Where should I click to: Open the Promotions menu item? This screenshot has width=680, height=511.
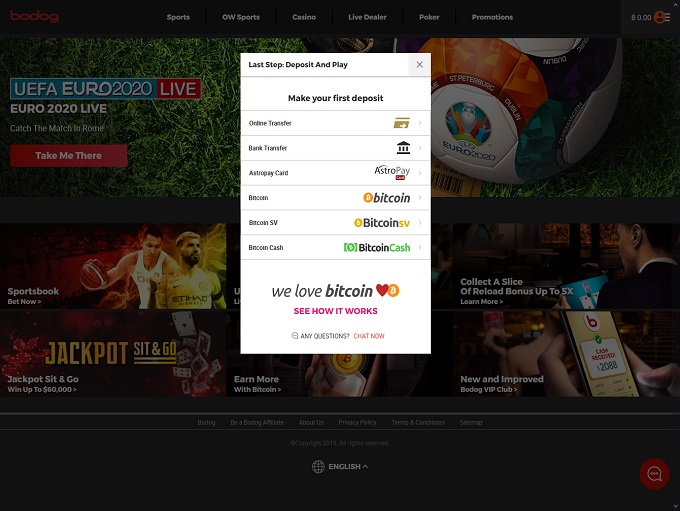pos(492,17)
